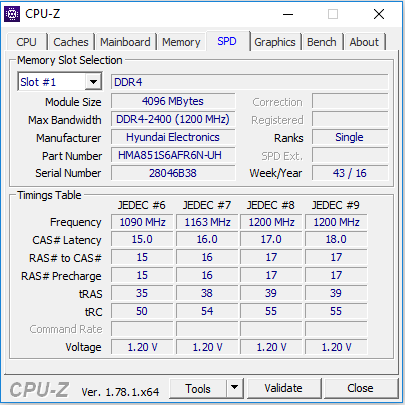Show the About tab
Image resolution: width=405 pixels, height=405 pixels.
click(364, 42)
